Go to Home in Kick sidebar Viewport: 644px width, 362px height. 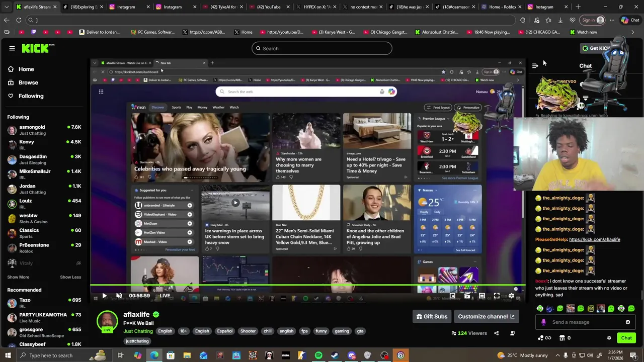pyautogui.click(x=26, y=69)
